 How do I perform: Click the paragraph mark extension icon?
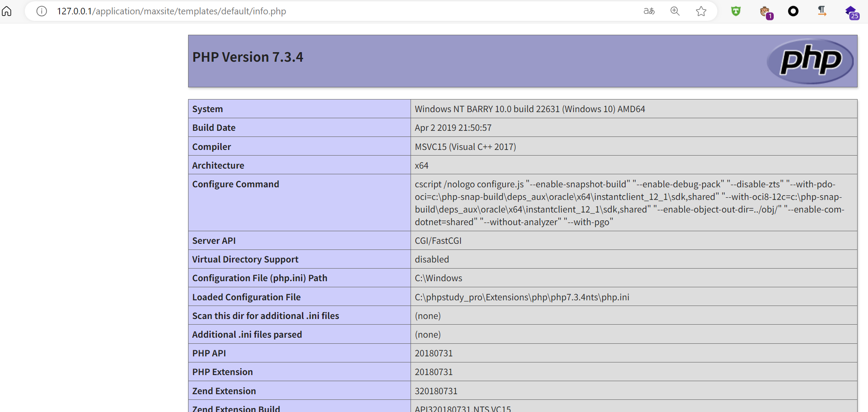(x=822, y=11)
